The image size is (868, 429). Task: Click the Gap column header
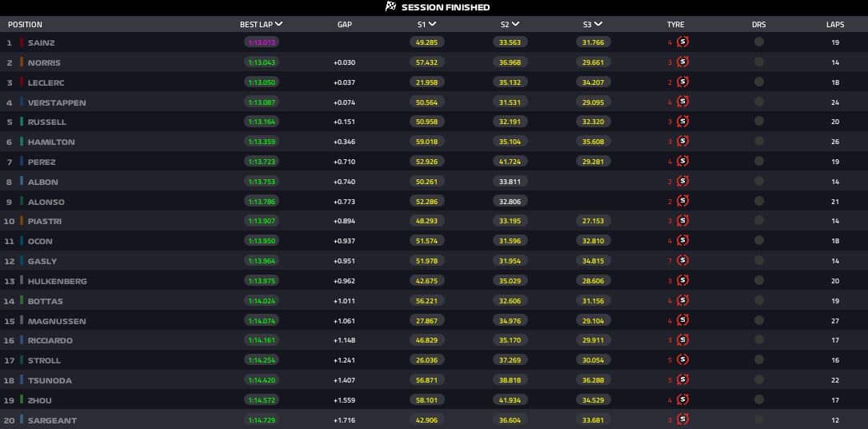344,24
